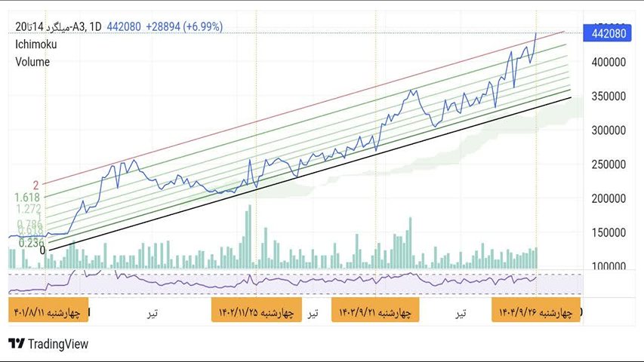Select the Volume indicator label
Screen dimensions: 644x362
point(32,62)
